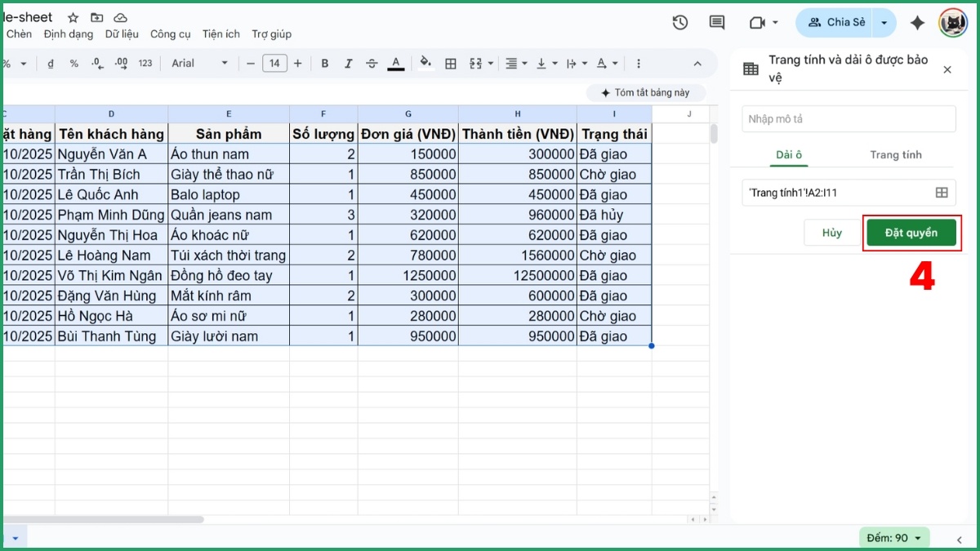This screenshot has height=551, width=980.
Task: Click the Nhập mô tả description field
Action: (x=849, y=119)
